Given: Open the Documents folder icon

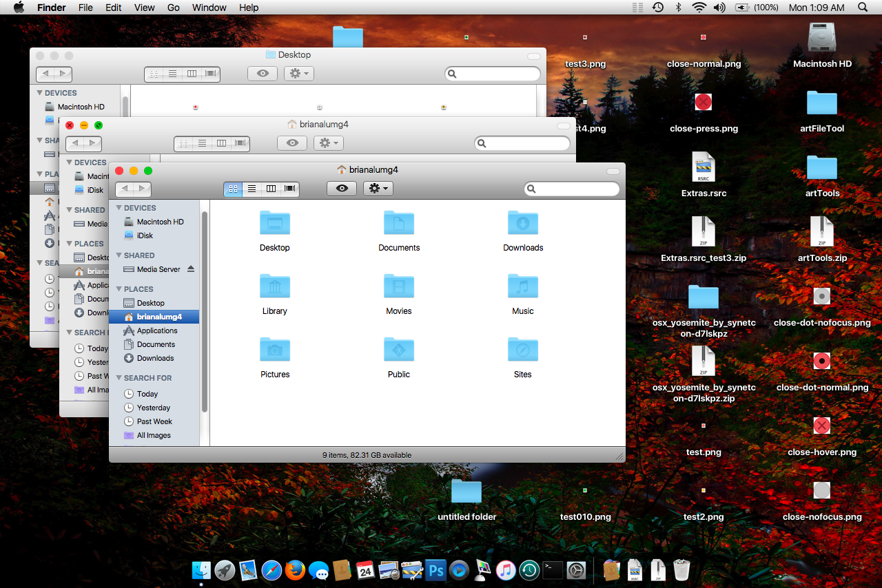Looking at the screenshot, I should pyautogui.click(x=399, y=223).
